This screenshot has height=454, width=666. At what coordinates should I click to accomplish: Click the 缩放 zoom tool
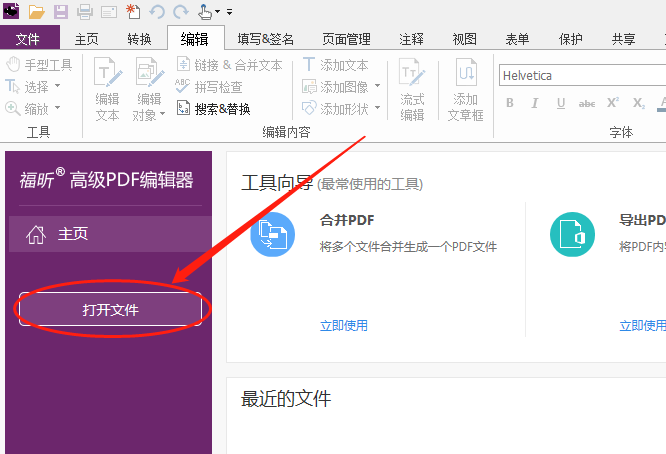coord(29,109)
